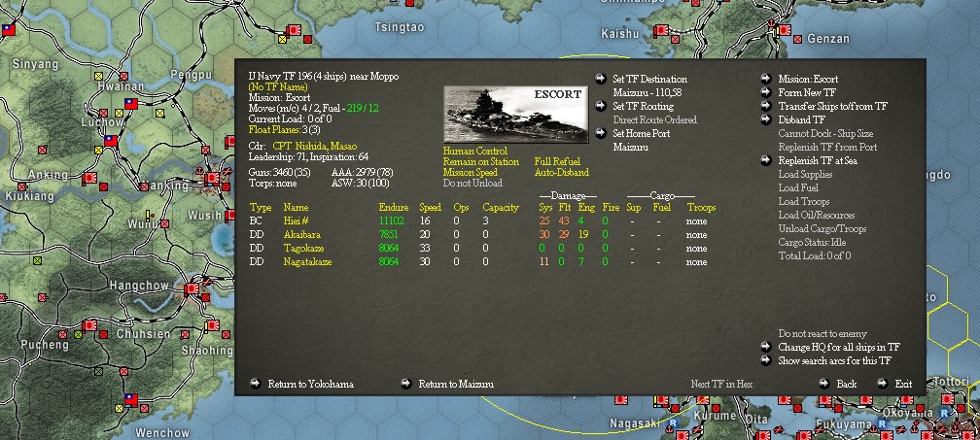Toggle Do not Unload setting

click(472, 183)
